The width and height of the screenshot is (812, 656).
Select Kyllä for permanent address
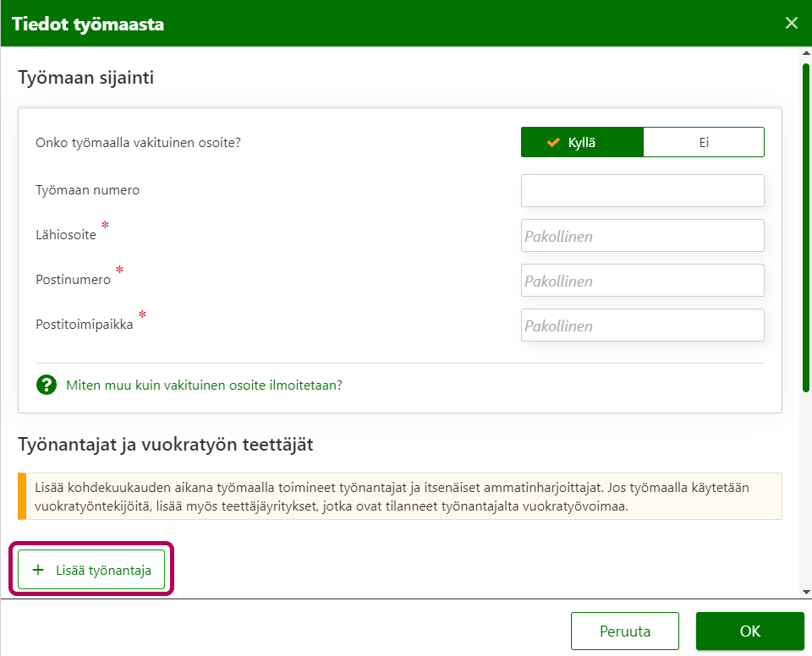tap(582, 143)
